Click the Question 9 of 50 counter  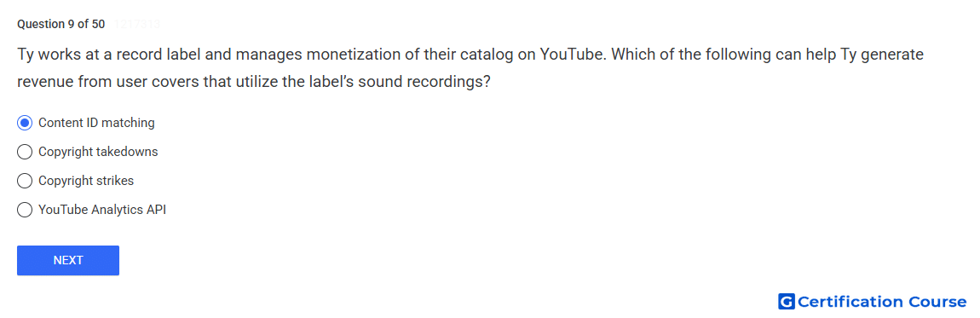coord(61,25)
